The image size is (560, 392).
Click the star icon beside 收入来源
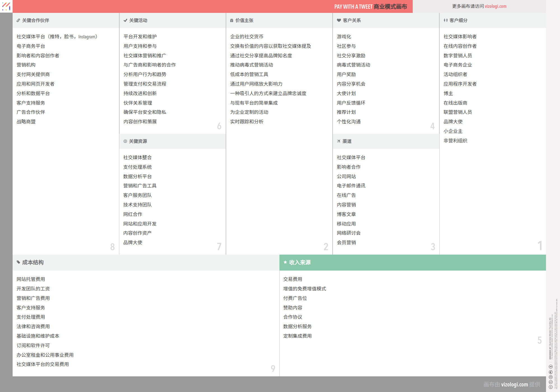[x=285, y=262]
